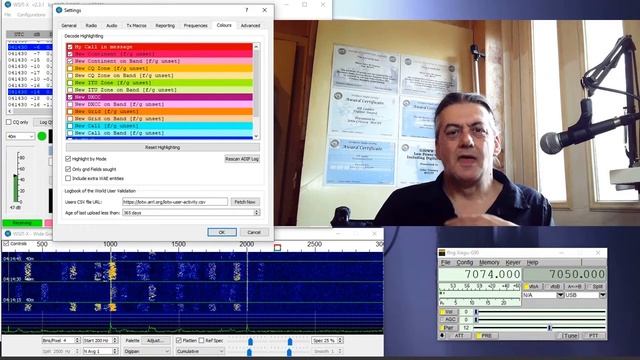This screenshot has height=360, width=640.
Task: Open the flrig Memory menu
Action: pos(489,262)
